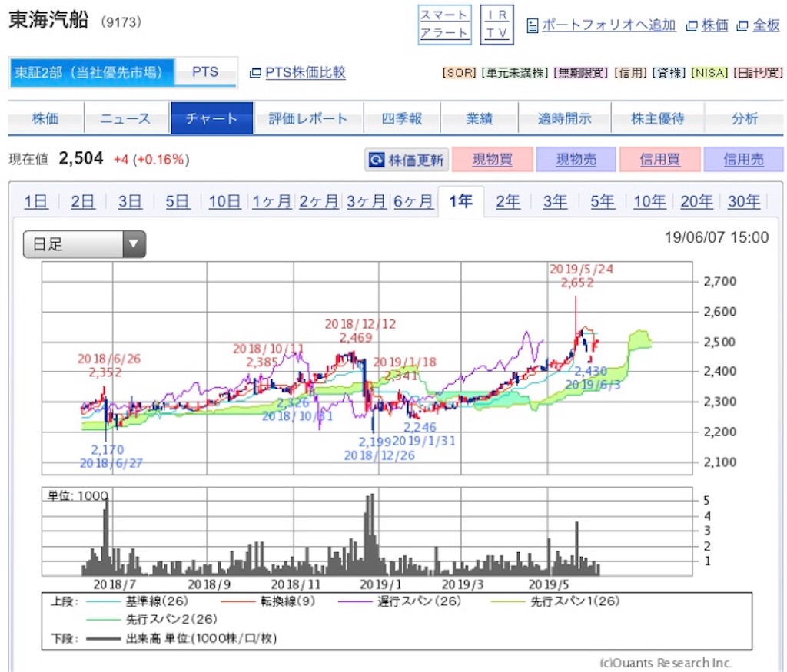Image resolution: width=787 pixels, height=672 pixels.
Task: Open the 株価 popup link at top right
Action: 715,25
